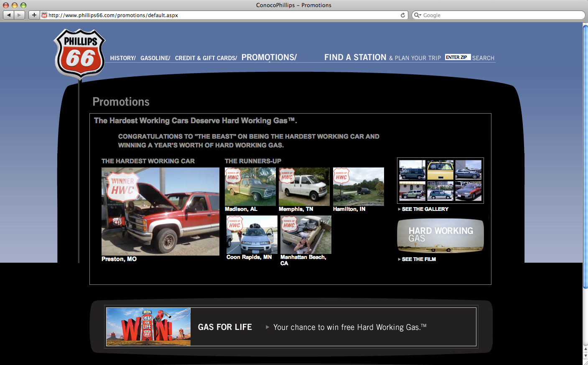The height and width of the screenshot is (365, 588).
Task: Click the Safari forward arrow button
Action: (x=19, y=15)
